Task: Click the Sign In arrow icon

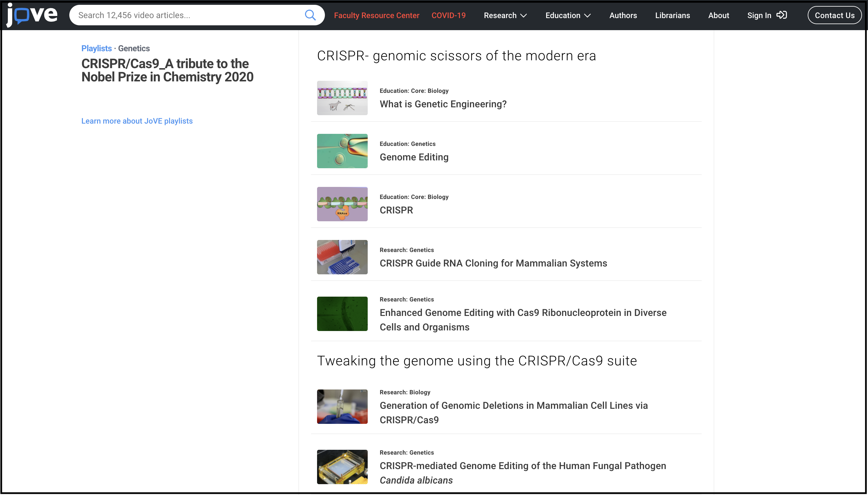Action: pos(782,15)
